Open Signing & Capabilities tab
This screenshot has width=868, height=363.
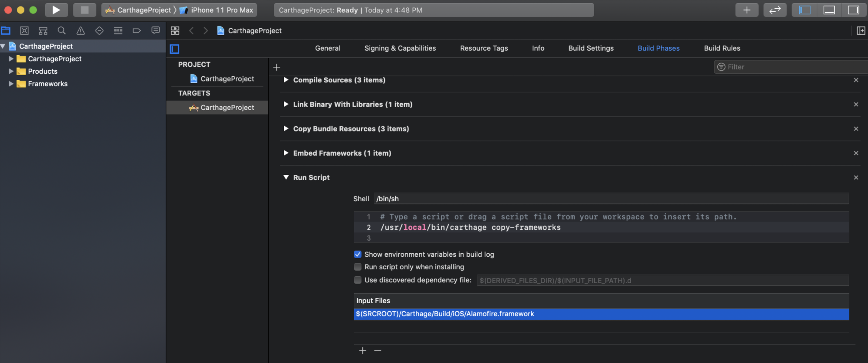click(x=400, y=48)
